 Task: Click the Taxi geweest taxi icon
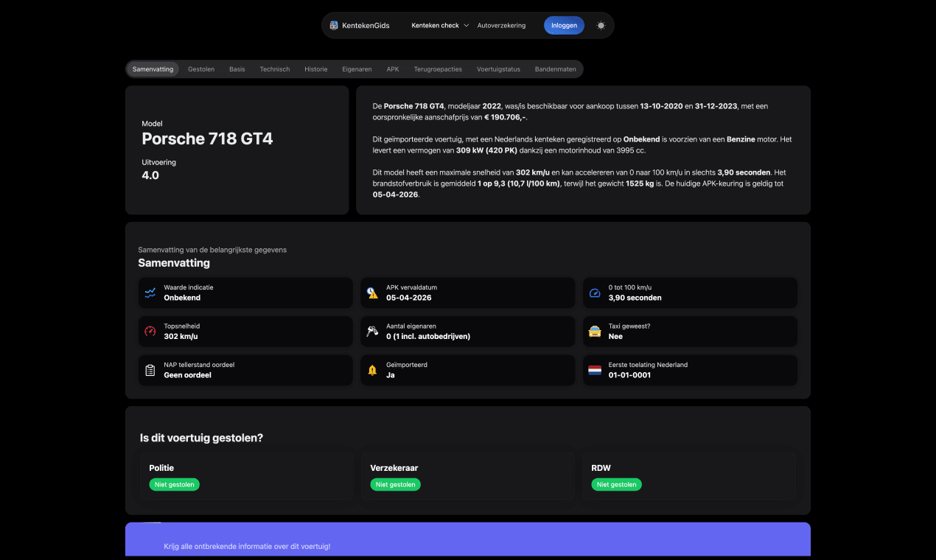point(595,332)
